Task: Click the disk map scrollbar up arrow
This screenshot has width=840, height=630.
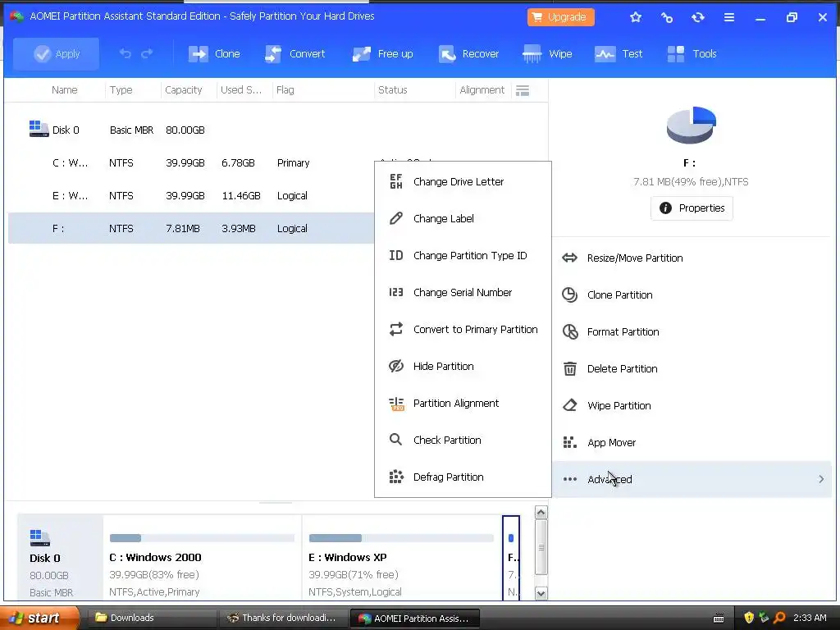Action: point(541,513)
